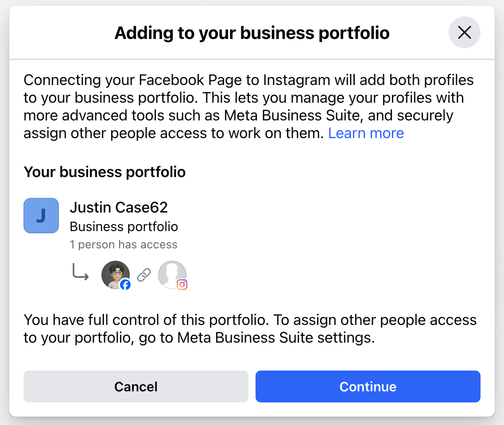
Task: Click the 'Meta Business Suite settings' footer text
Action: (276, 338)
